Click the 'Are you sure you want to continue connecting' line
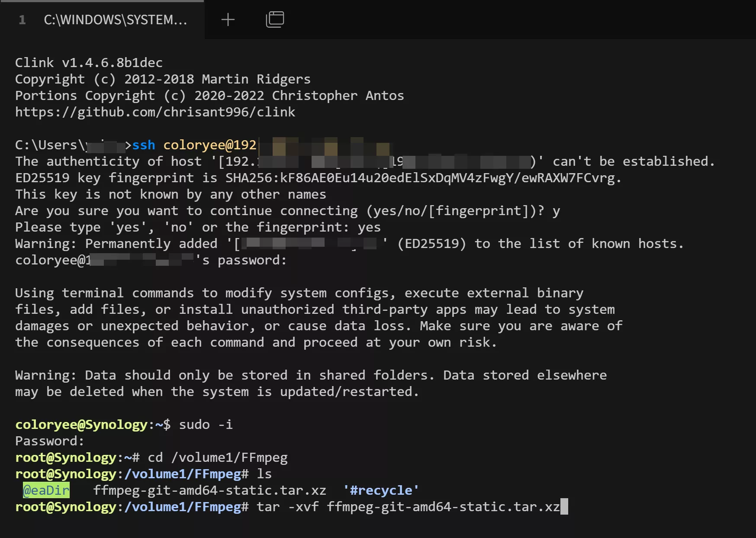The height and width of the screenshot is (538, 756). pyautogui.click(x=287, y=211)
